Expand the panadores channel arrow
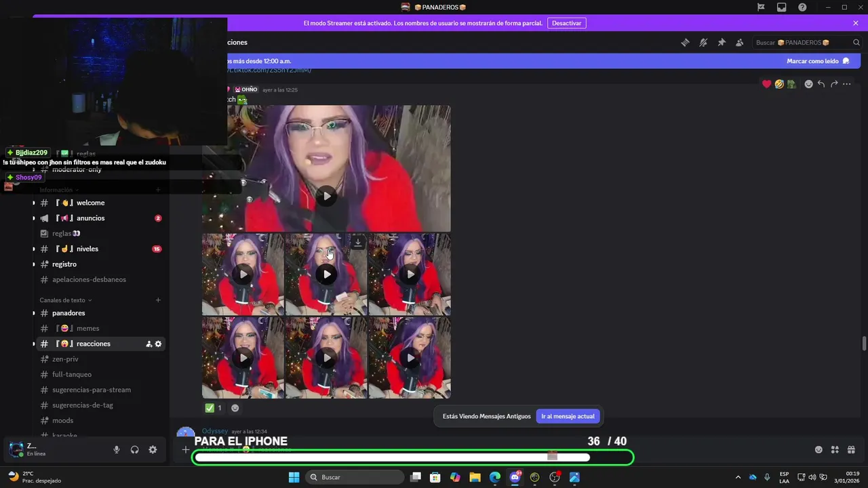Screen dimensions: 868x488 coord(34,313)
